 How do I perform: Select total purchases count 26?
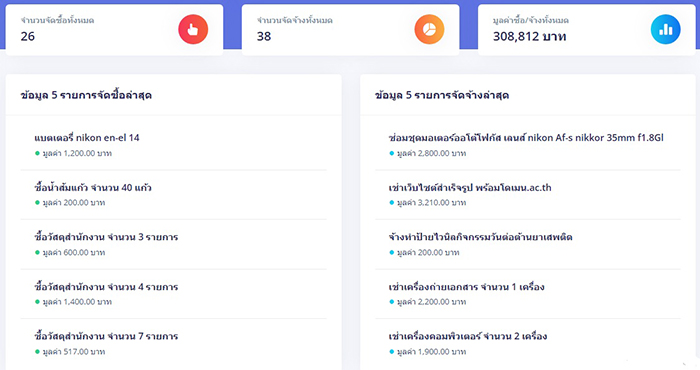point(28,37)
